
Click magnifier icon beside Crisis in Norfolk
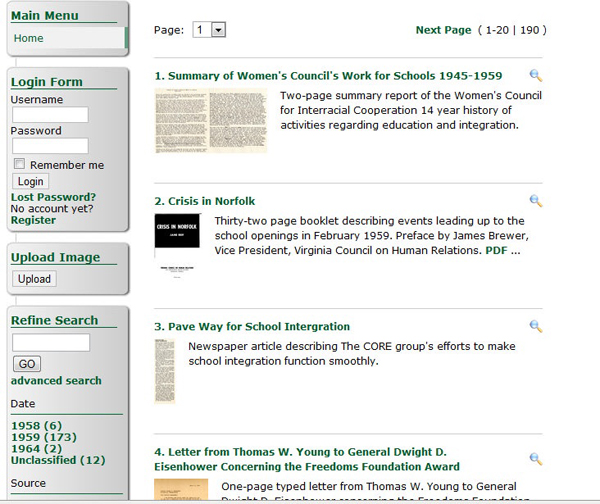coord(535,201)
